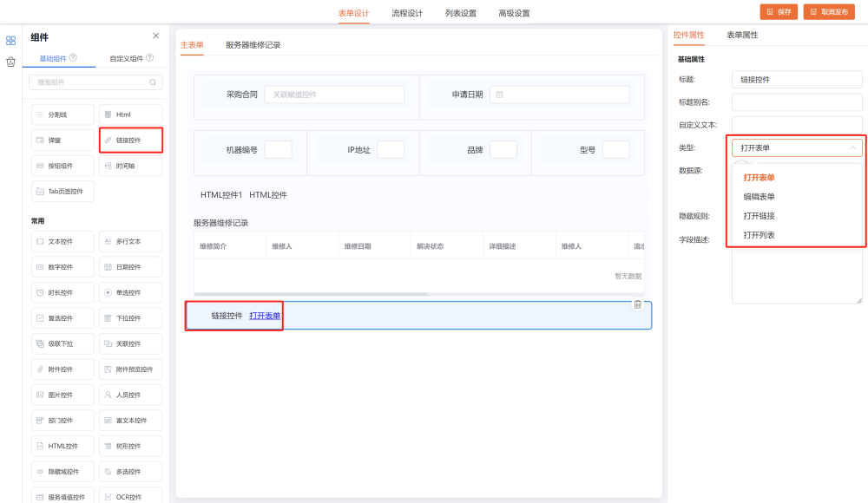Select the 链接控件 component in palette
The image size is (868, 503).
click(130, 140)
